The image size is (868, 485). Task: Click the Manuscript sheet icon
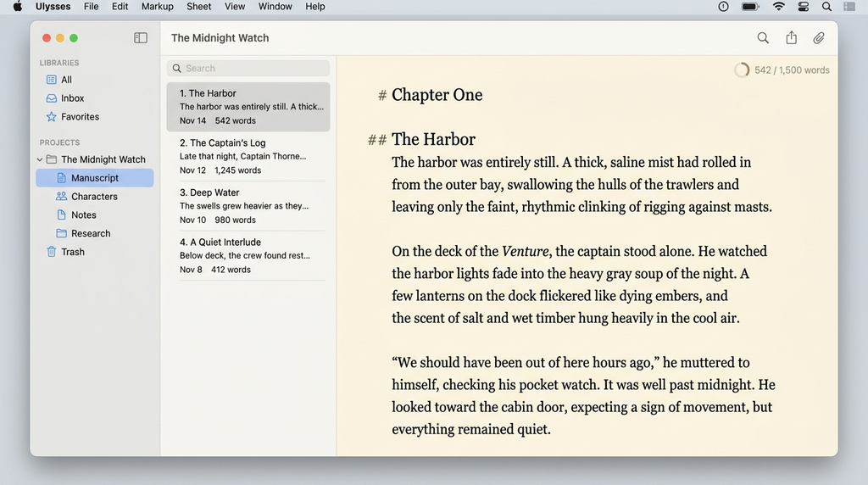point(61,178)
